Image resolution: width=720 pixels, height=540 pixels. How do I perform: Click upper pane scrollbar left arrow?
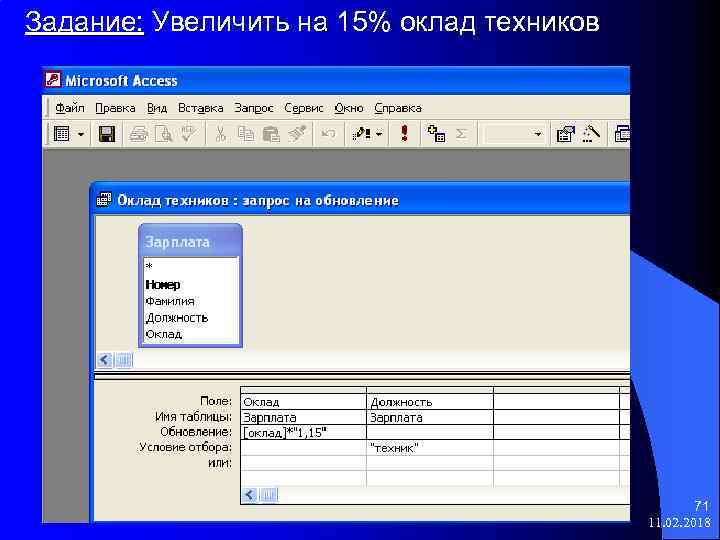click(x=105, y=360)
